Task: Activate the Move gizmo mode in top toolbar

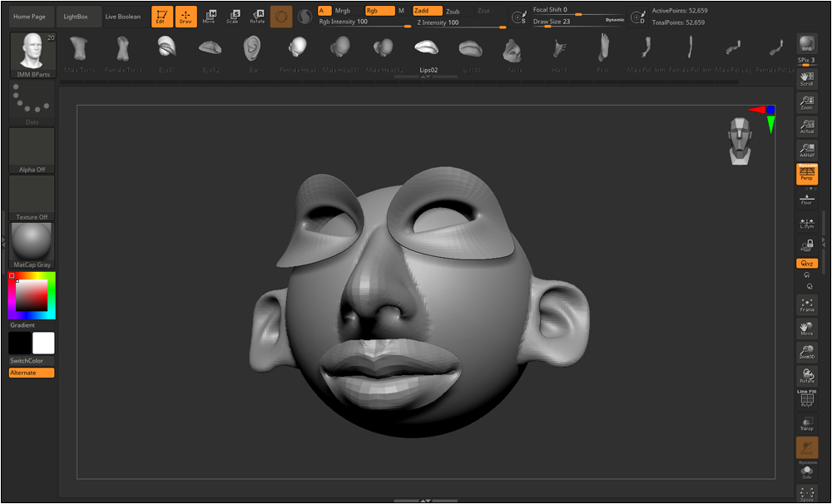Action: pyautogui.click(x=209, y=16)
